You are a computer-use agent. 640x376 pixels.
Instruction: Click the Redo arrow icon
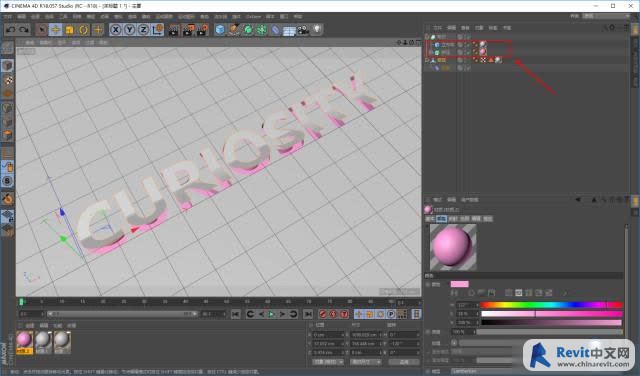tap(24, 30)
